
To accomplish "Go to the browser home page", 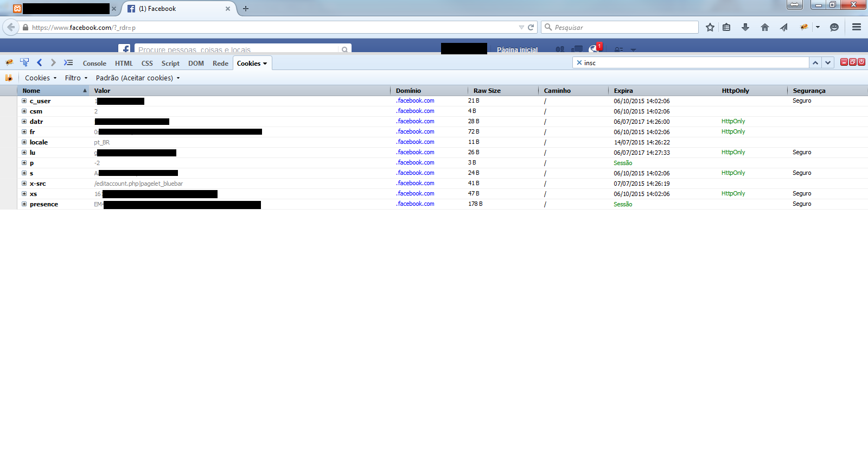I will tap(765, 27).
